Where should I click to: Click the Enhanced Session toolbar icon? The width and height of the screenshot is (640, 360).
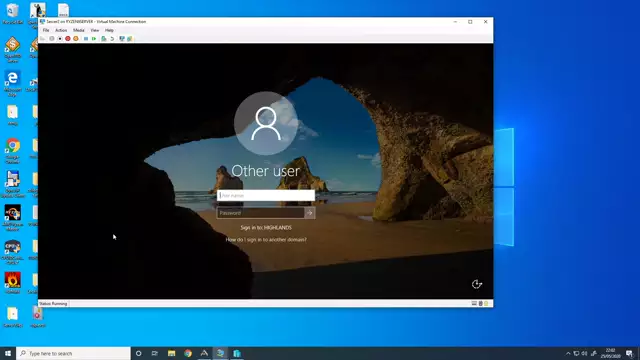click(x=122, y=39)
